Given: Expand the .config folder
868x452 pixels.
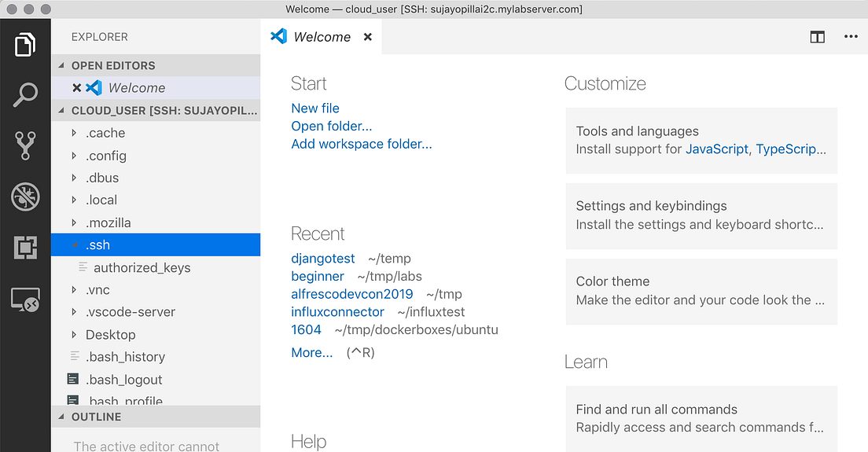Looking at the screenshot, I should (x=74, y=156).
